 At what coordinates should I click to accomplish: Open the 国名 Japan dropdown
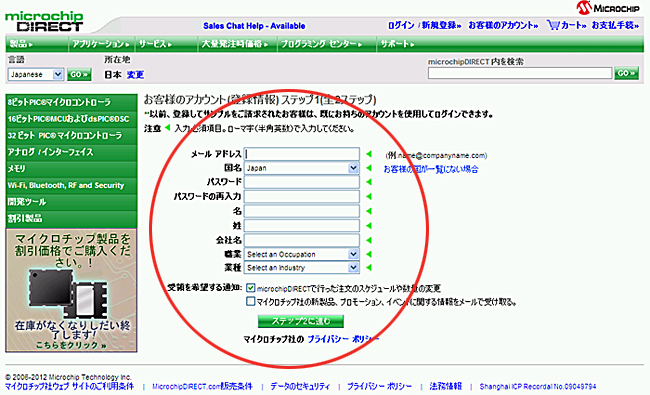click(302, 168)
